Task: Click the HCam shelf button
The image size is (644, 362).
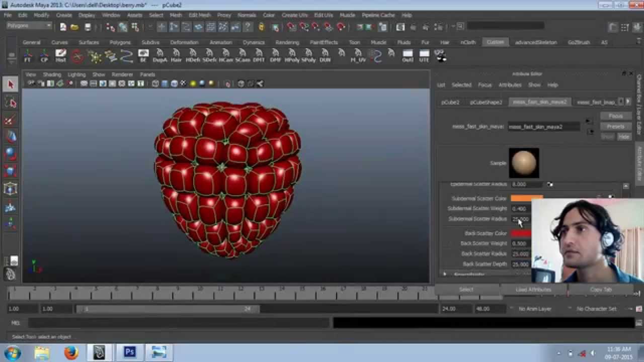Action: coord(226,56)
